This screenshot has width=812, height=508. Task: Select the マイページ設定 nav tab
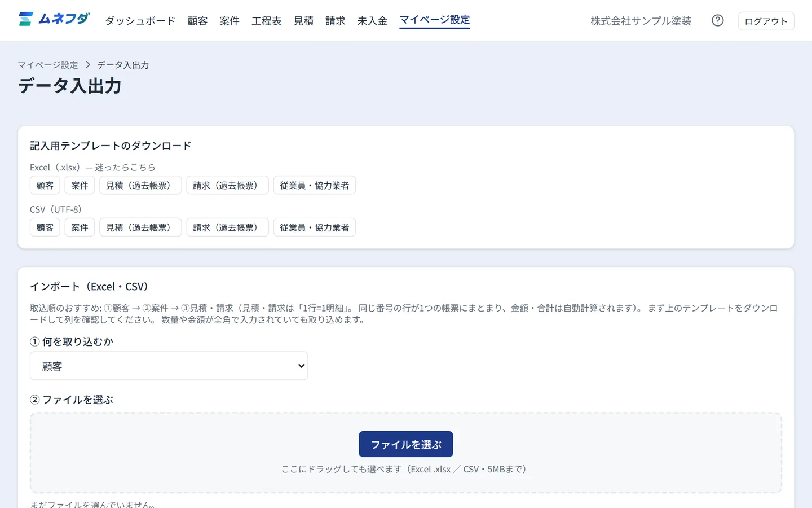(x=434, y=20)
